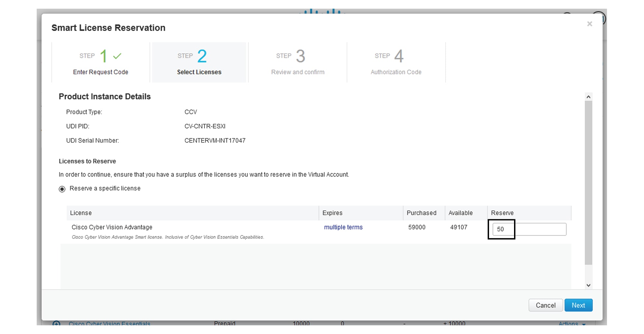Click the Next button
The width and height of the screenshot is (644, 334).
[x=578, y=305]
